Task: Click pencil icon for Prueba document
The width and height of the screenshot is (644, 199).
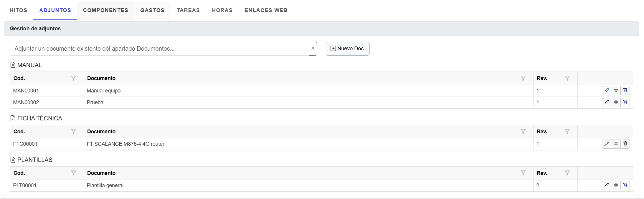Action: coord(606,102)
